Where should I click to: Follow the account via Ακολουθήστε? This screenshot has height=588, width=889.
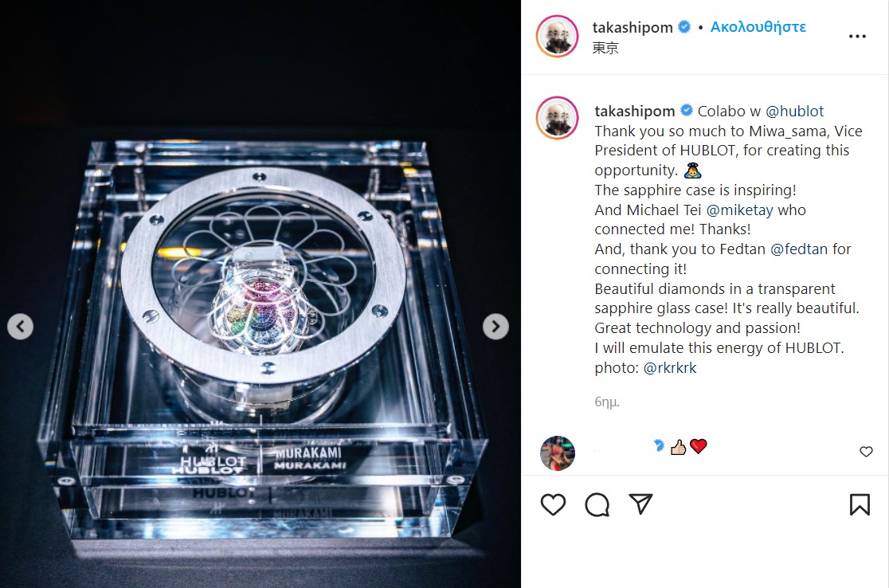(x=758, y=26)
